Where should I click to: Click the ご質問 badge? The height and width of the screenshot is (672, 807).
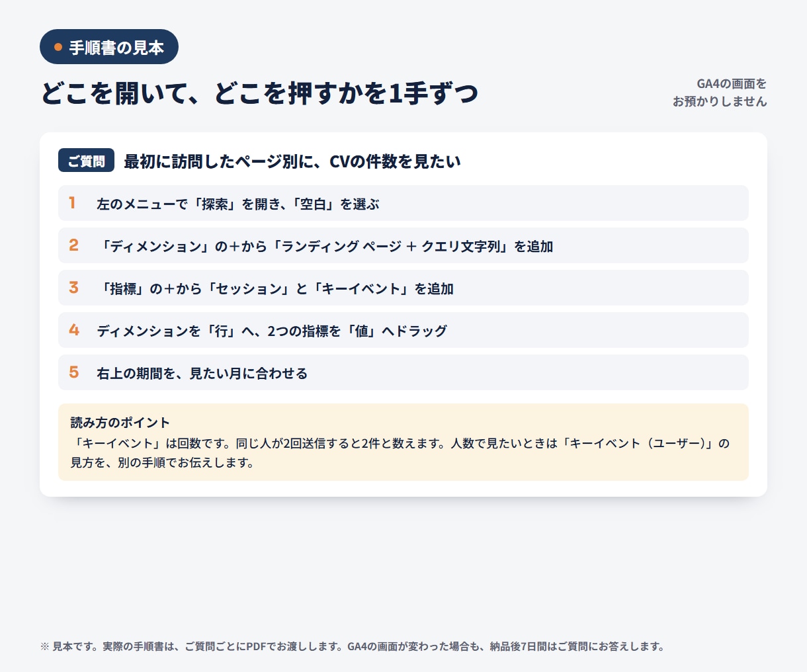pos(86,161)
